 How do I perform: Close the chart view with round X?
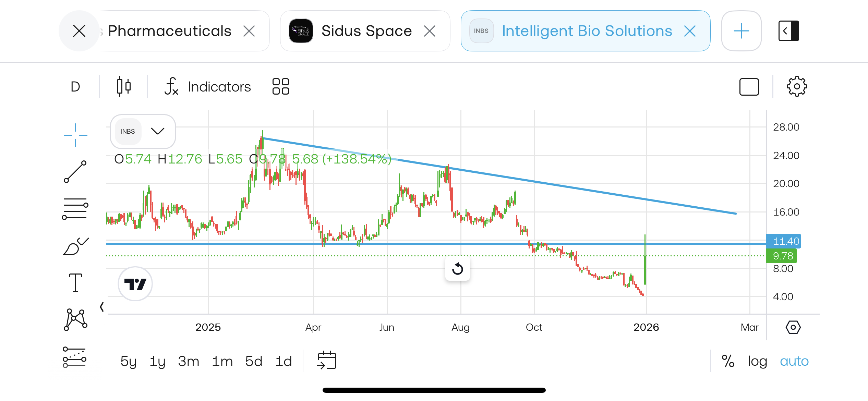(79, 31)
